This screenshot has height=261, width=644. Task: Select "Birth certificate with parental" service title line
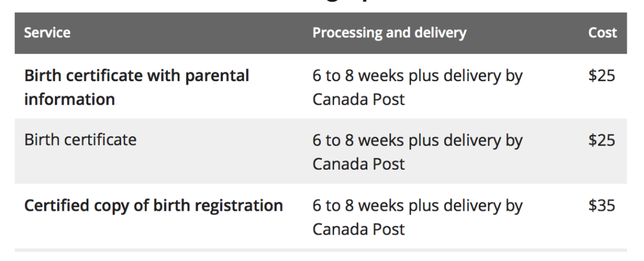click(x=137, y=76)
